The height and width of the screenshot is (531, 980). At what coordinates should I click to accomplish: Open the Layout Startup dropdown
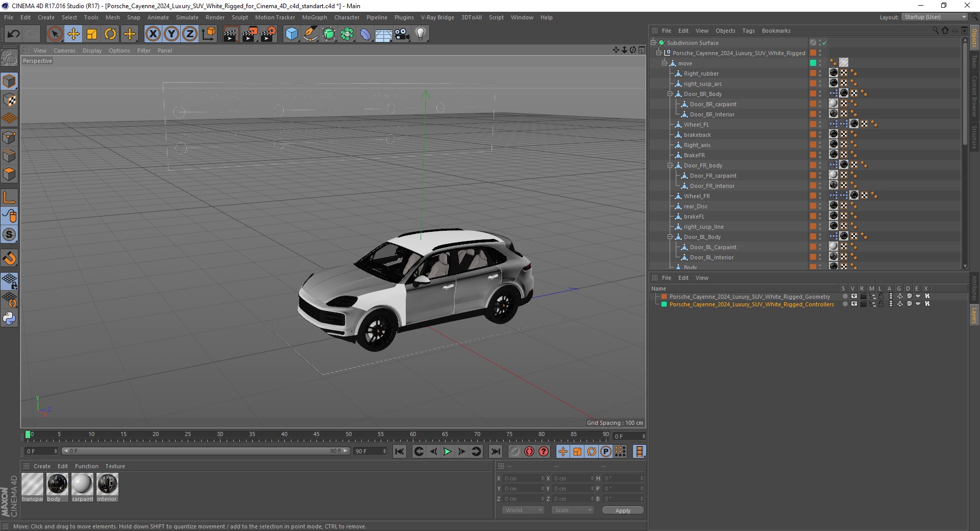coord(935,17)
